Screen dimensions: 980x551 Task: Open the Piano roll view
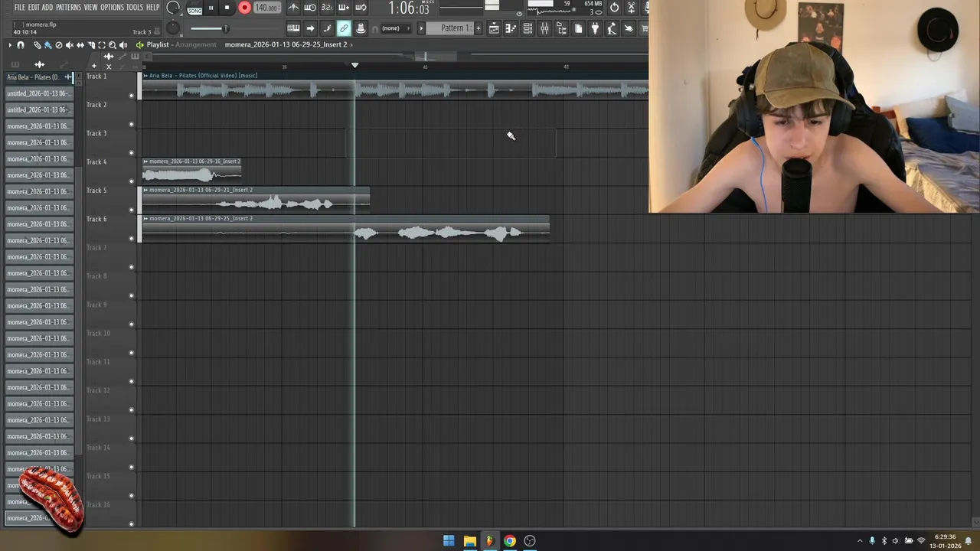tap(511, 28)
